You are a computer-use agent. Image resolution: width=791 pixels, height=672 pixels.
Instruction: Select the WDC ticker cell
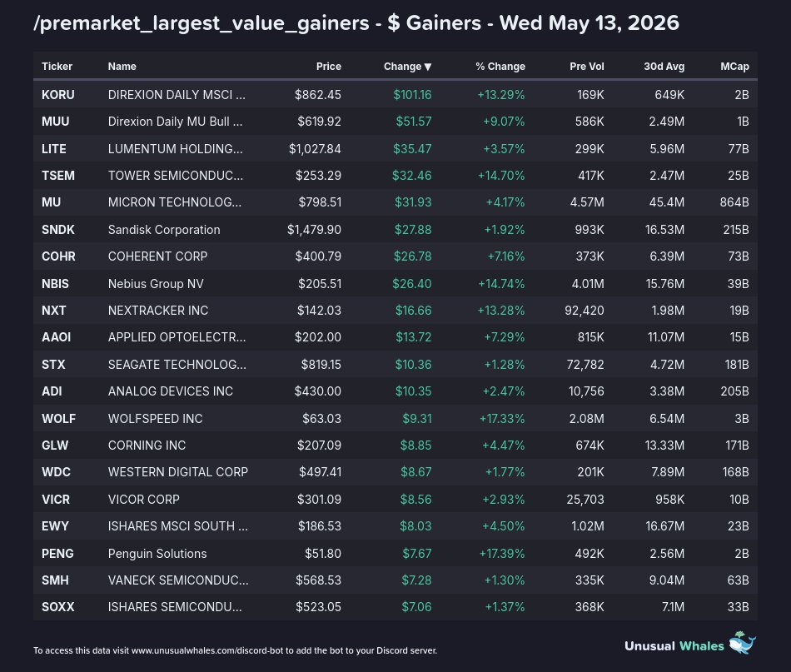56,472
